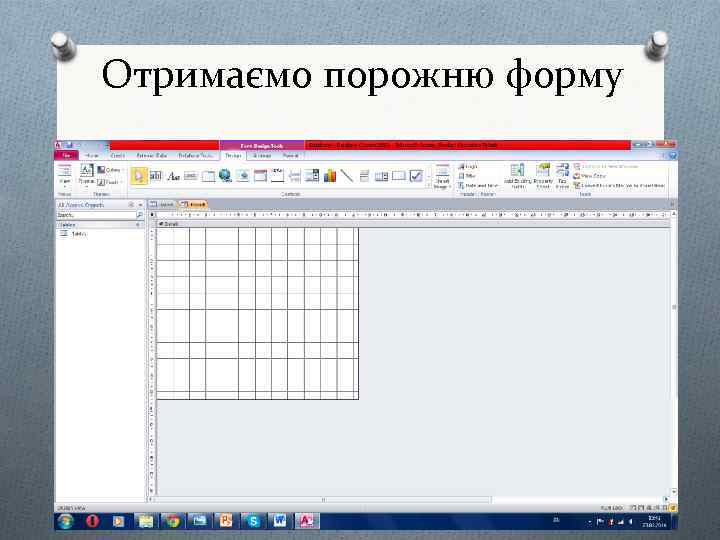Choose the Label (Aa) control
Viewport: 720px width, 540px height.
click(173, 176)
